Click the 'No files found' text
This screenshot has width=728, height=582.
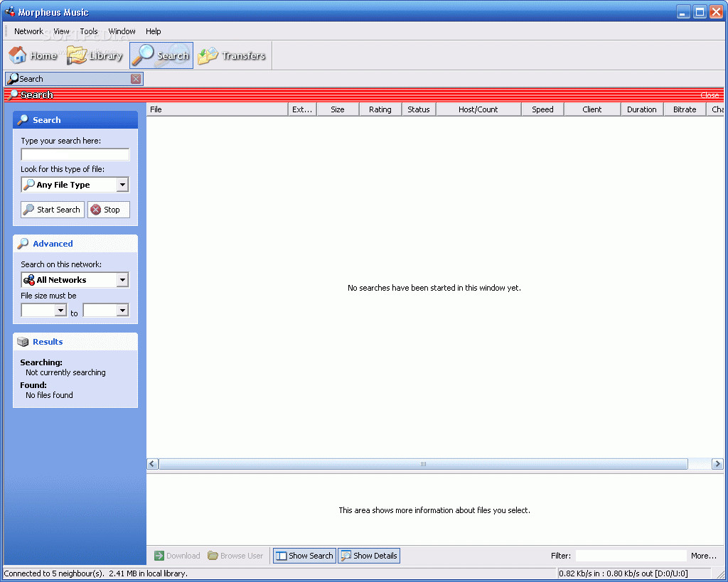49,395
